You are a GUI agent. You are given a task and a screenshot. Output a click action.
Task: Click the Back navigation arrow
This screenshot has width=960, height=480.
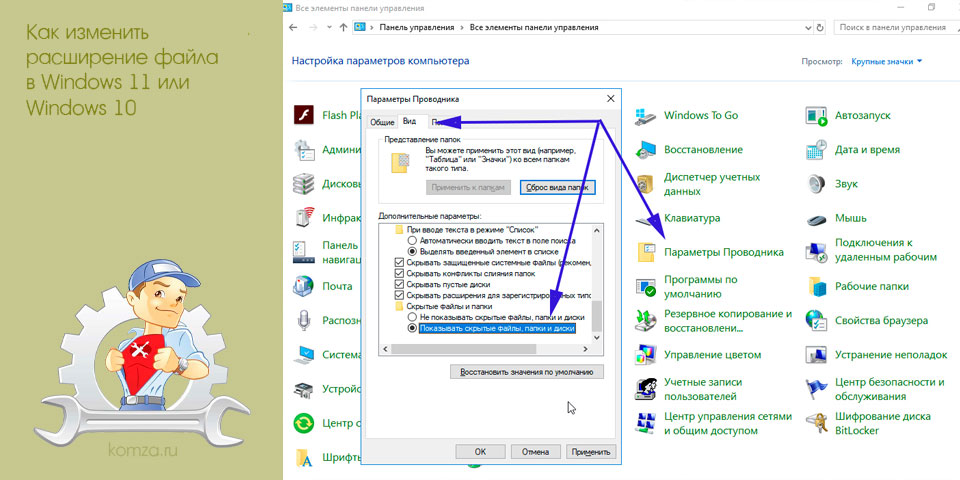point(293,28)
